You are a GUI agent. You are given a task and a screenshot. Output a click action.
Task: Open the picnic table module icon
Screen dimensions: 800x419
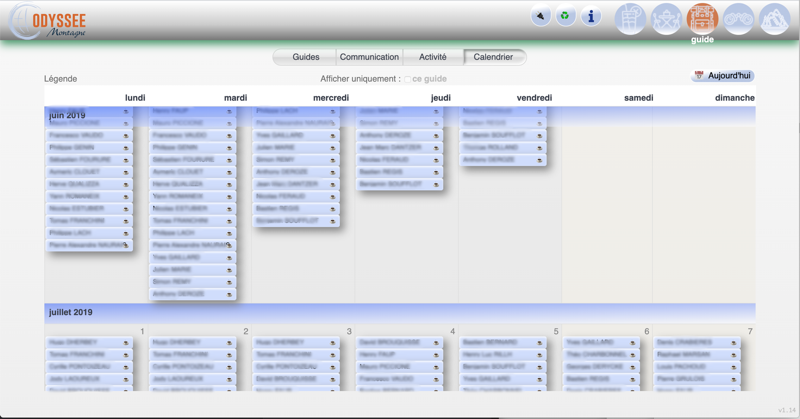[x=666, y=18]
